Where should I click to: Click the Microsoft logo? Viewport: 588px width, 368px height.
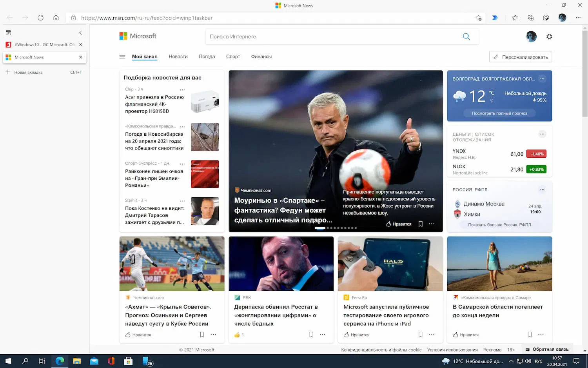(x=138, y=36)
